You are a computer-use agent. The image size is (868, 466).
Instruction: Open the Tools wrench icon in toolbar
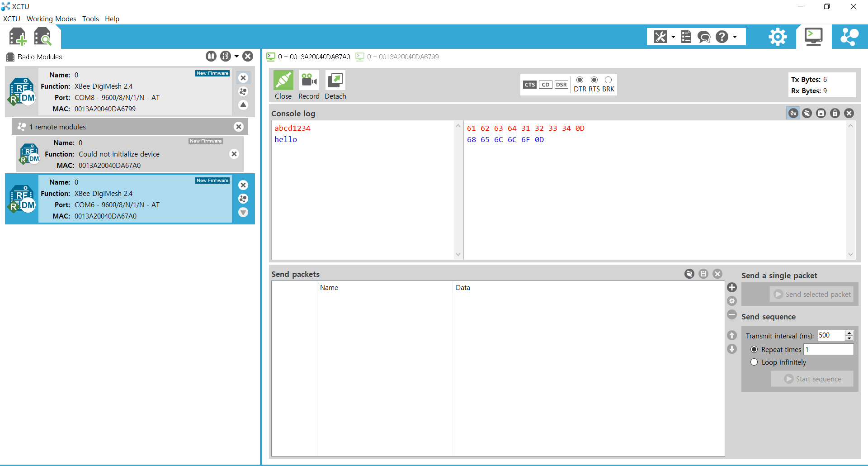coord(660,37)
